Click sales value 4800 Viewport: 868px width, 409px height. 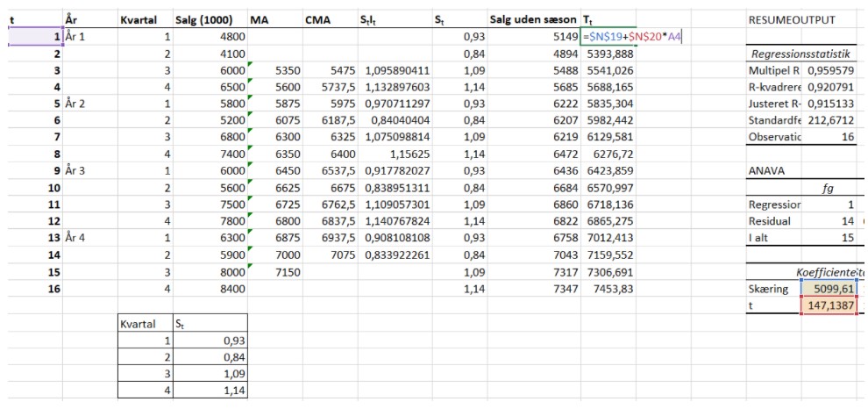pos(210,37)
